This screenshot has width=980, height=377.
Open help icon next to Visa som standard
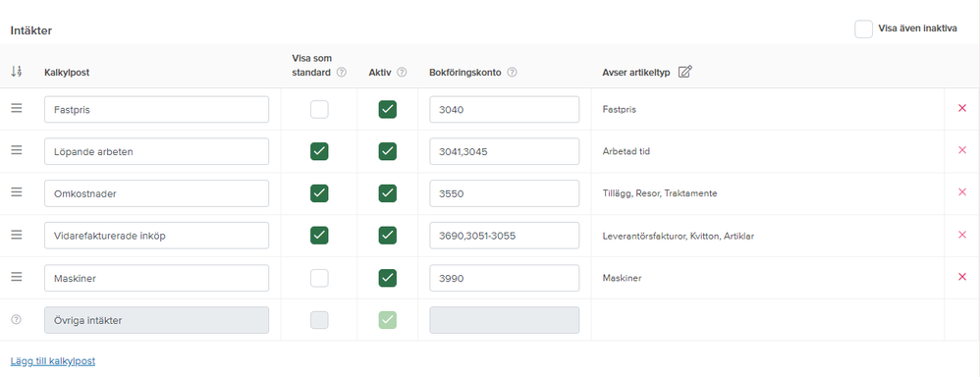tap(342, 72)
